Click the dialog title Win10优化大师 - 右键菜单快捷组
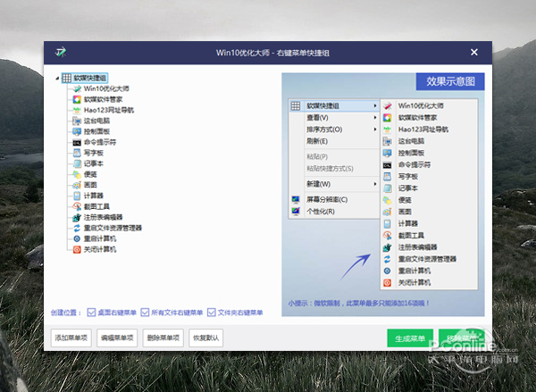The image size is (536, 392). pos(272,53)
